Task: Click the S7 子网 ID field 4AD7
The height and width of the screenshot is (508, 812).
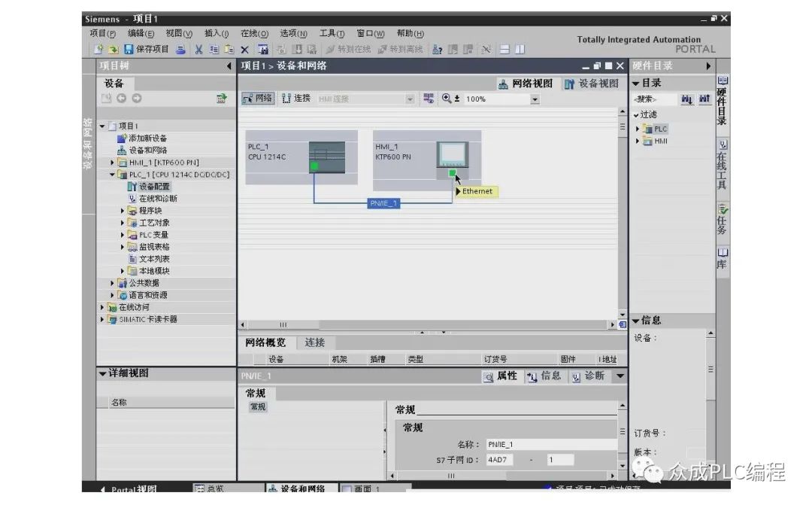Action: click(499, 460)
